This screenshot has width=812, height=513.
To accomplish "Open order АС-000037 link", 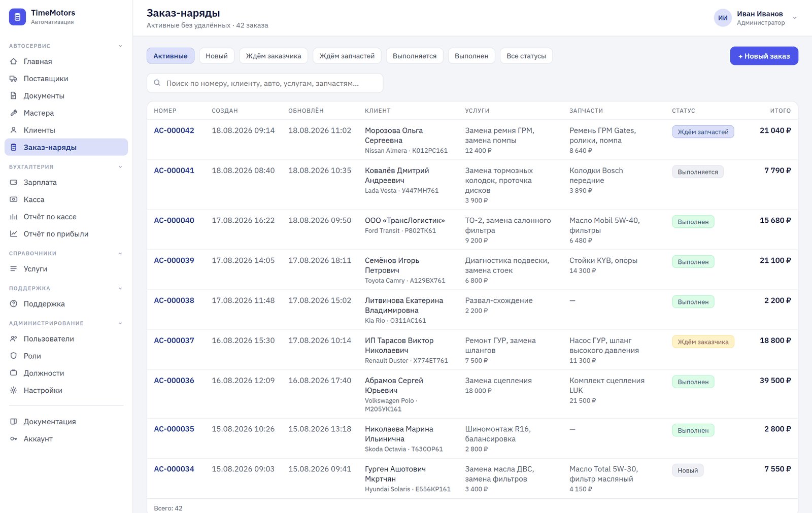I will pos(174,340).
